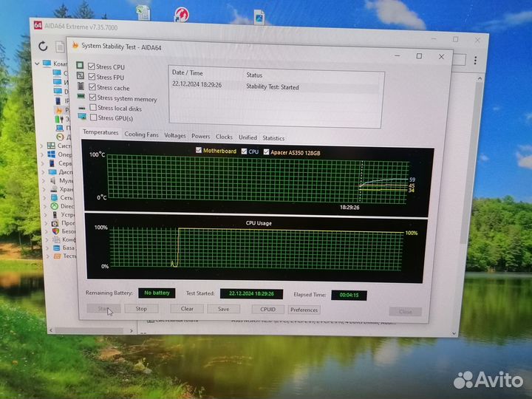Image resolution: width=532 pixels, height=399 pixels.
Task: Click the FPU icon beside Stress FPU
Action: click(x=80, y=75)
